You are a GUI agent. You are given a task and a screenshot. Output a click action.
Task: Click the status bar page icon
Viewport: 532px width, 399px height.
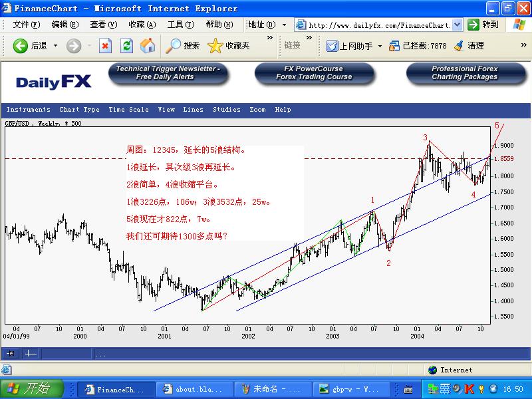[7, 370]
